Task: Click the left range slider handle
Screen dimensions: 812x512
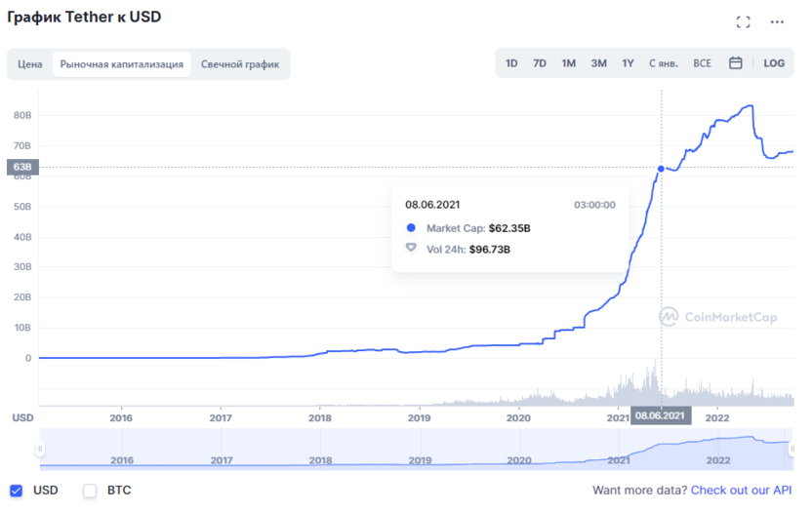Action: (40, 449)
